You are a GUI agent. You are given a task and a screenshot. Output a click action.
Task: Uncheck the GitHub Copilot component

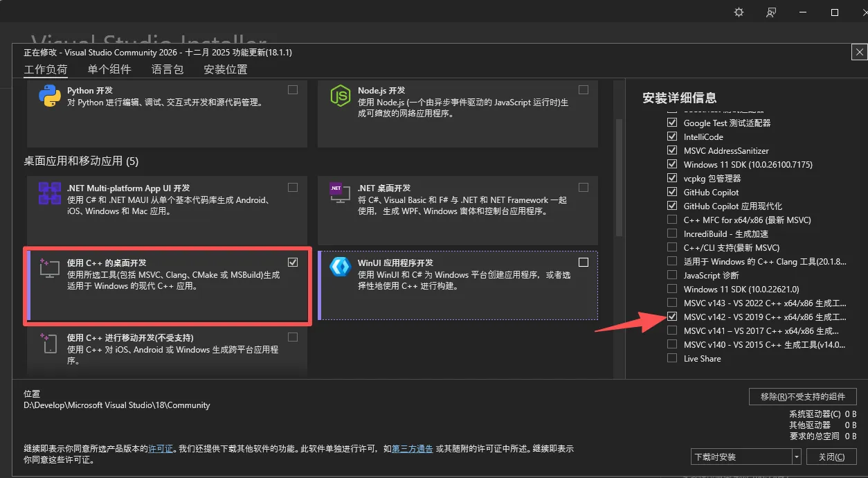click(x=672, y=192)
